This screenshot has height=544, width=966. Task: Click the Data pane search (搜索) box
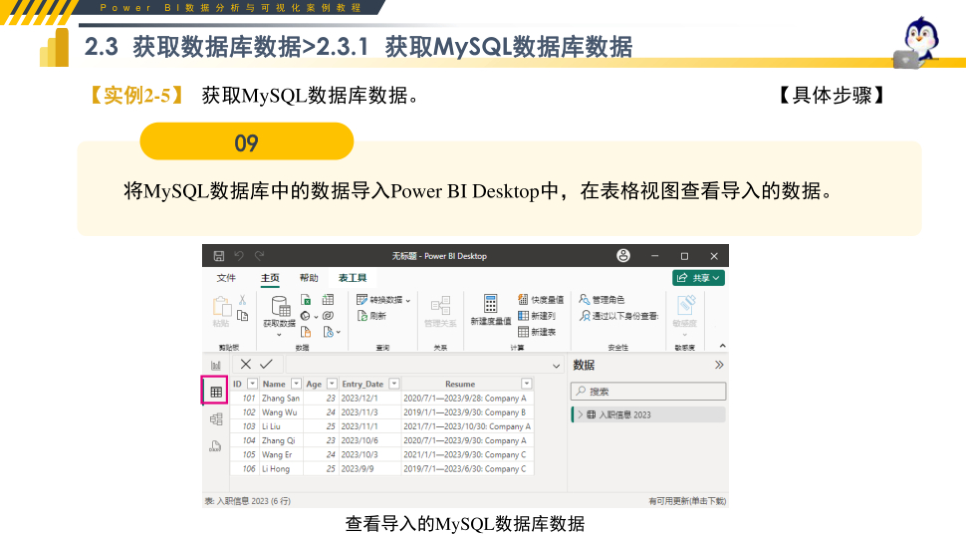click(648, 391)
